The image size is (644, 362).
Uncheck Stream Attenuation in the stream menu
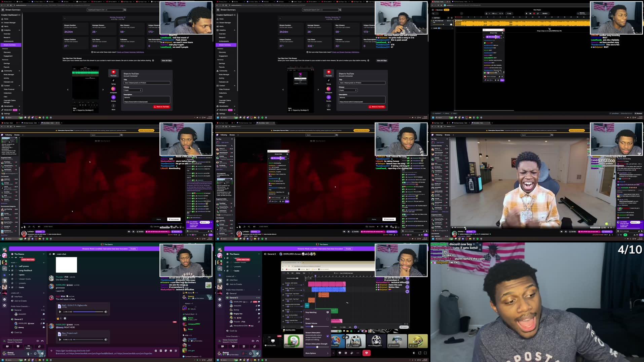(328, 336)
